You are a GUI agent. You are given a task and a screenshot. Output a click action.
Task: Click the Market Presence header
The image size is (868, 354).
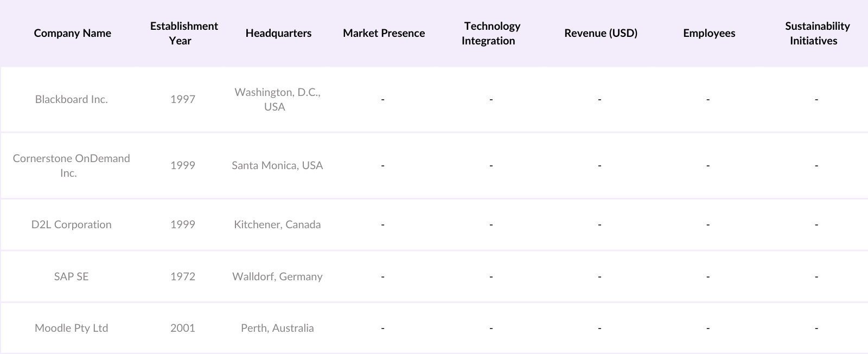point(384,33)
